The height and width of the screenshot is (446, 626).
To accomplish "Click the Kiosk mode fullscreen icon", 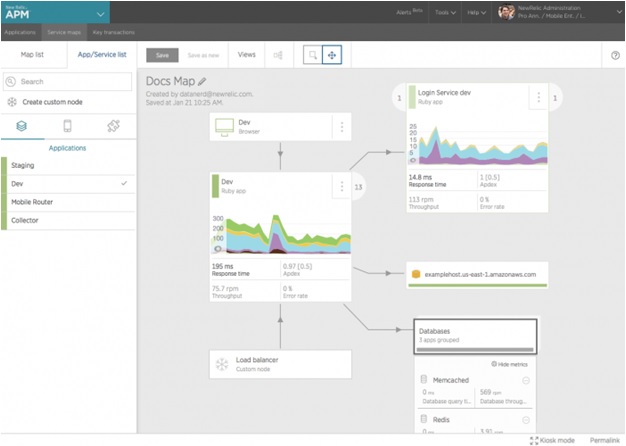I will pos(534,440).
